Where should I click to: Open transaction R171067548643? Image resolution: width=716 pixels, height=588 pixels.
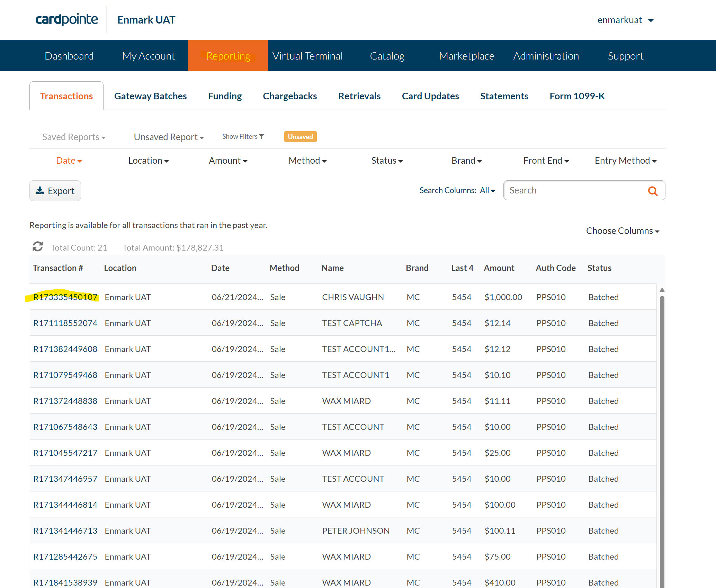pyautogui.click(x=65, y=427)
